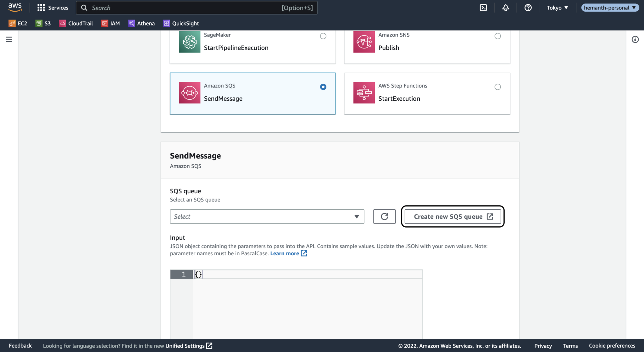Open the S3 favorite shortcut
This screenshot has height=352, width=644.
point(43,23)
